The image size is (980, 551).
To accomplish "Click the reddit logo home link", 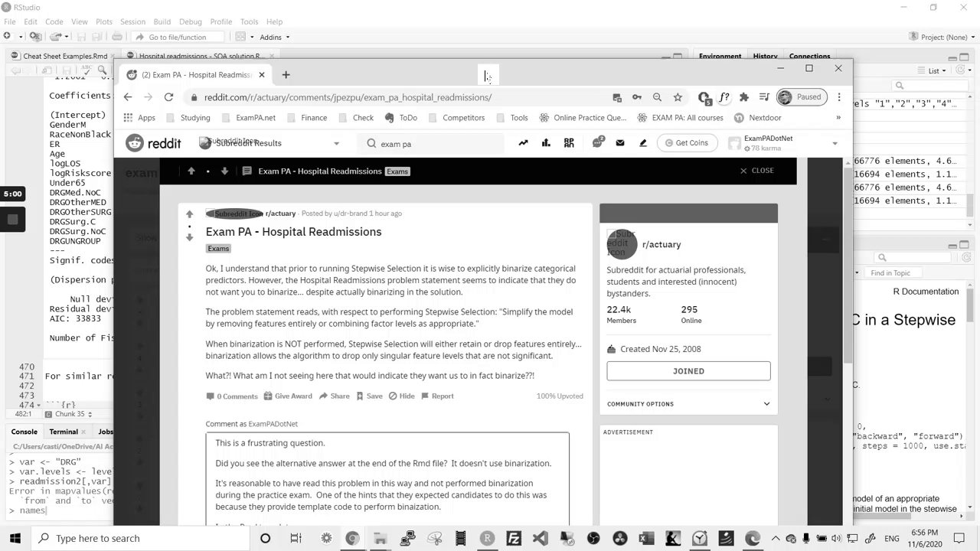I will point(153,142).
